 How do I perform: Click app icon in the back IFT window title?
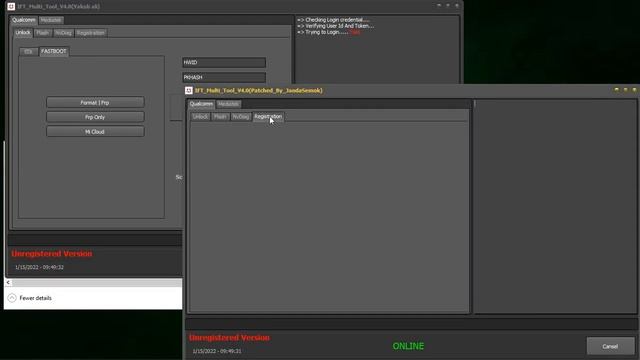(11, 7)
